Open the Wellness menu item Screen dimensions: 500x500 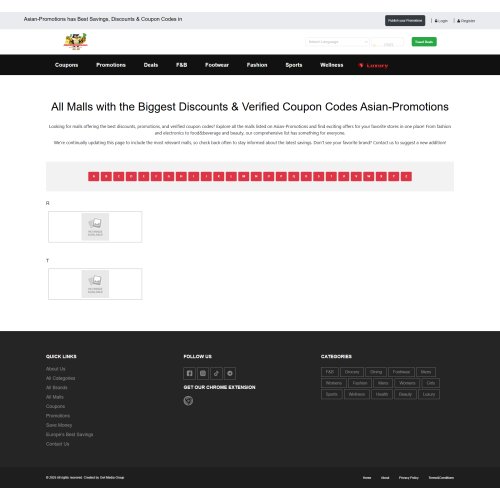click(x=331, y=65)
